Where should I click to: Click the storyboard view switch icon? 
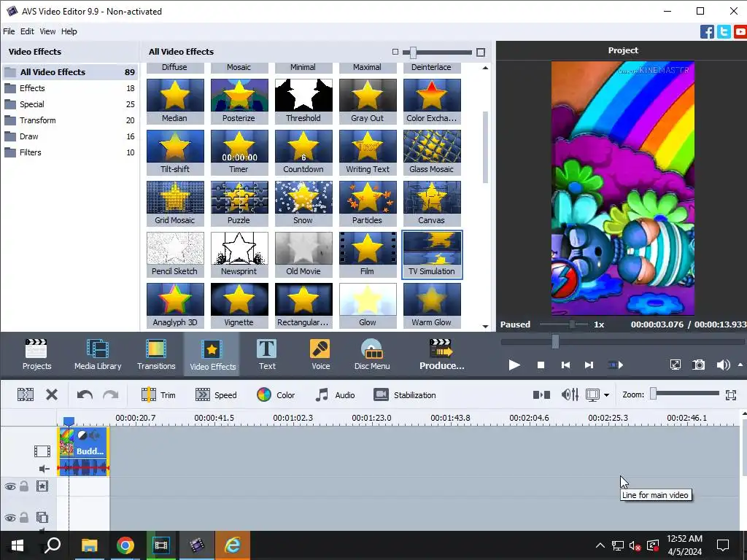click(541, 394)
